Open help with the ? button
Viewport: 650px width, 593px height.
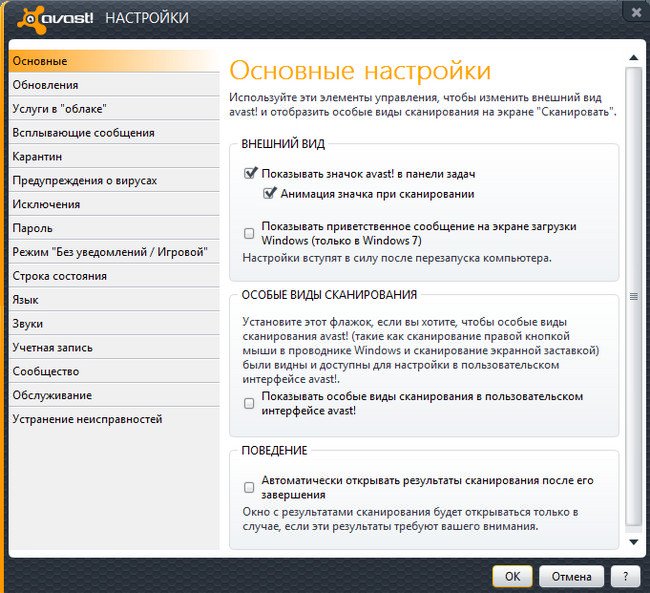(x=626, y=576)
